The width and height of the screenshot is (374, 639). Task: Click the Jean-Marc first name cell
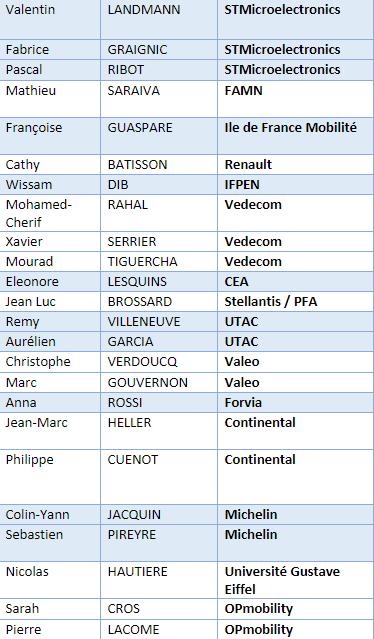coord(50,431)
